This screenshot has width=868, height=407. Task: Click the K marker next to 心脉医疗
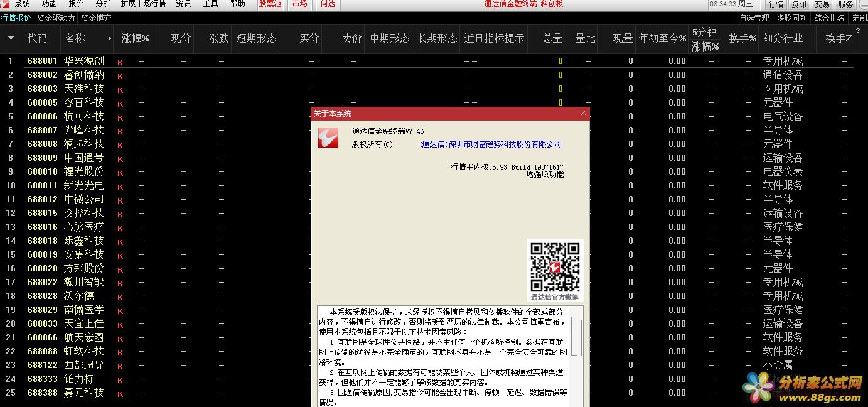coord(121,228)
